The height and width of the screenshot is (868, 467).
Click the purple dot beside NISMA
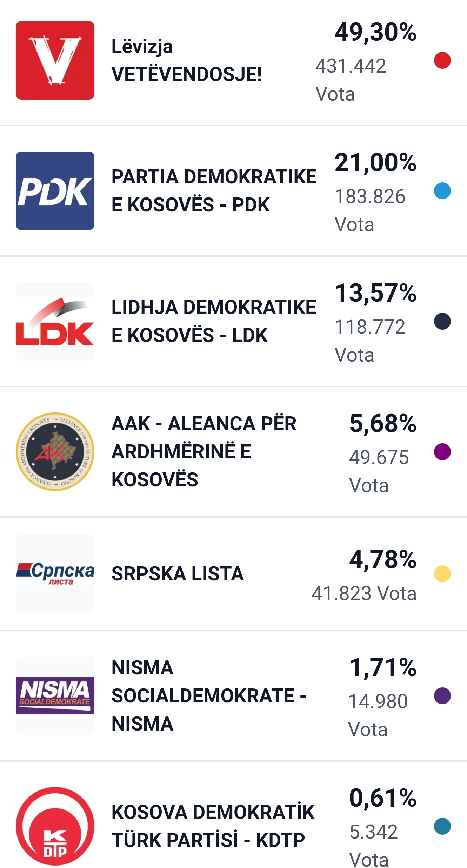click(442, 696)
